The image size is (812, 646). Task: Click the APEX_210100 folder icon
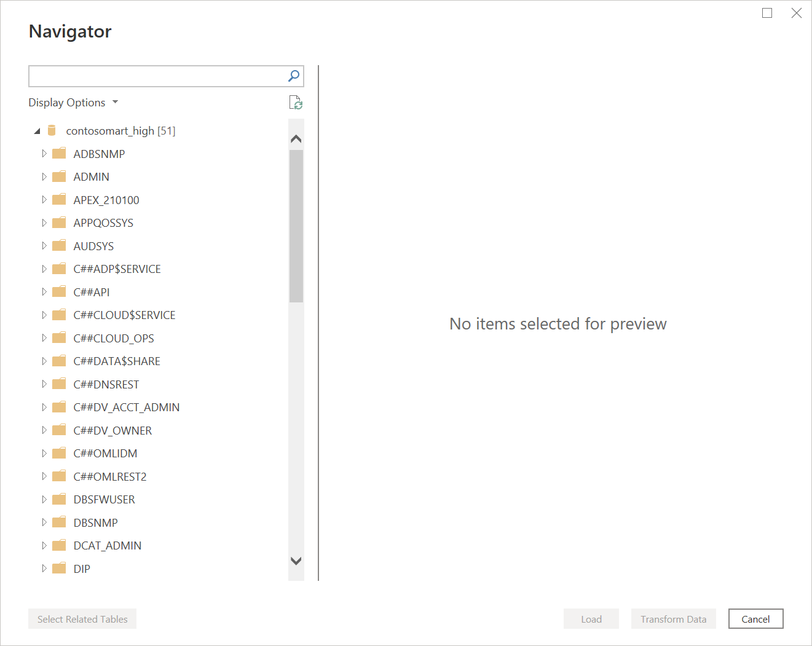pyautogui.click(x=58, y=199)
